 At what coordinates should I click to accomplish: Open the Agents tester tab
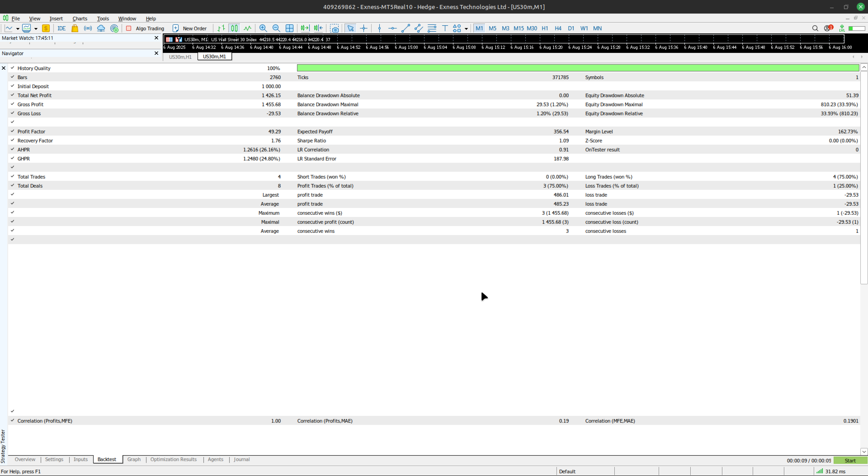pyautogui.click(x=216, y=459)
